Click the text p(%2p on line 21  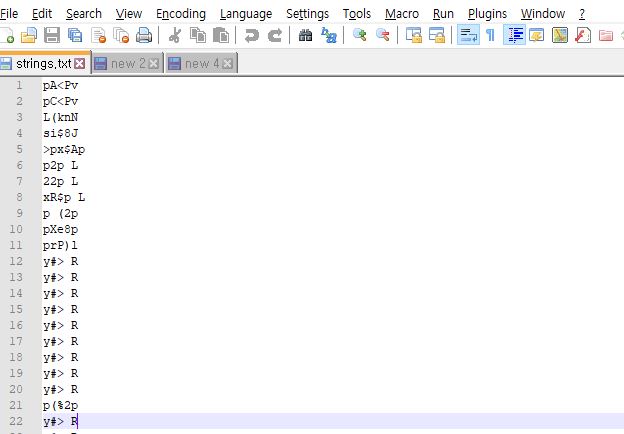[60, 405]
